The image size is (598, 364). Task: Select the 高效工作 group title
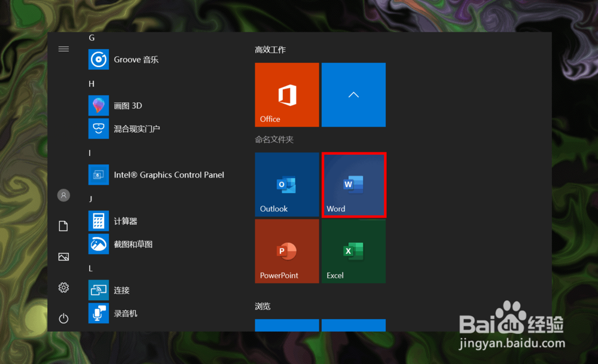(270, 50)
